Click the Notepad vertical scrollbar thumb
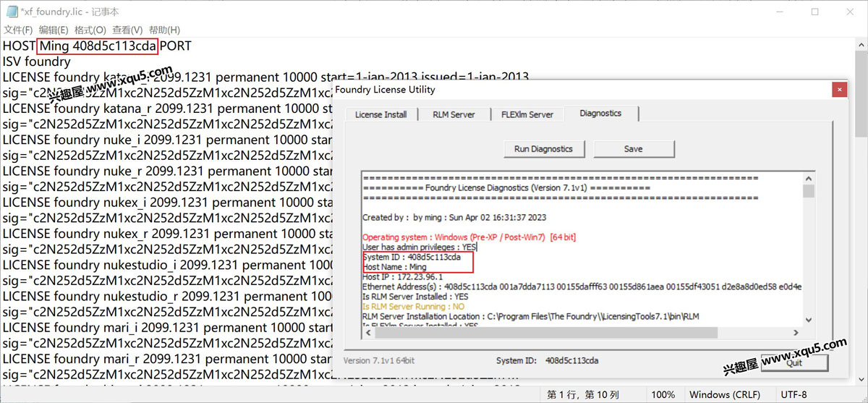 click(x=861, y=93)
